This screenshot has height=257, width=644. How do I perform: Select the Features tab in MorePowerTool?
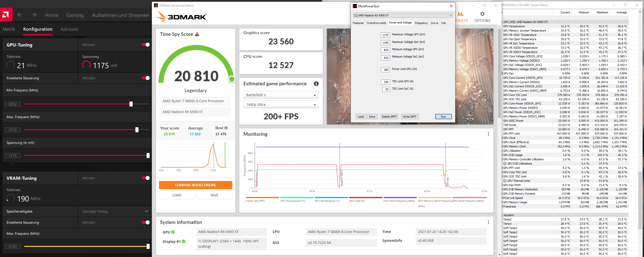pos(358,23)
